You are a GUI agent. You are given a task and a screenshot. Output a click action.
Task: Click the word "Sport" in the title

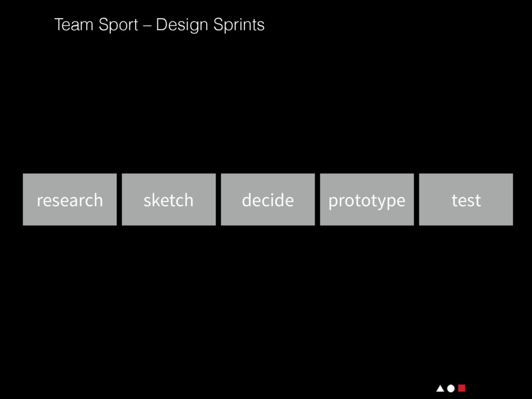pos(118,24)
